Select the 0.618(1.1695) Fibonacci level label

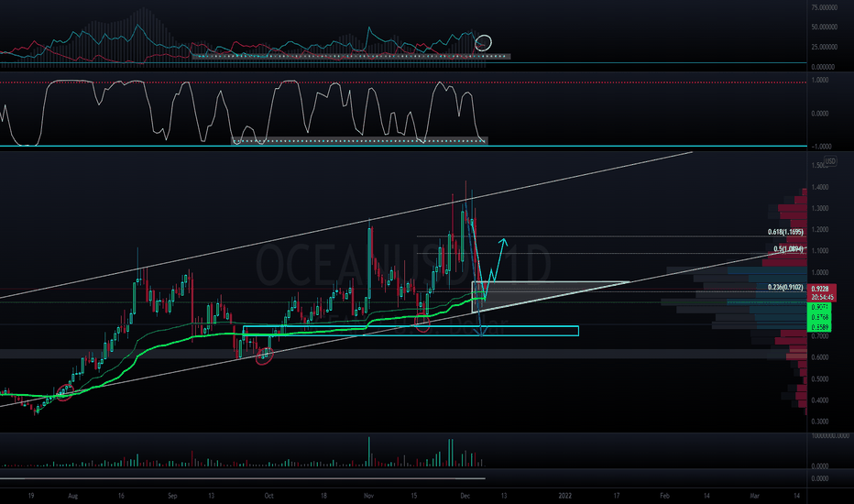coord(785,232)
